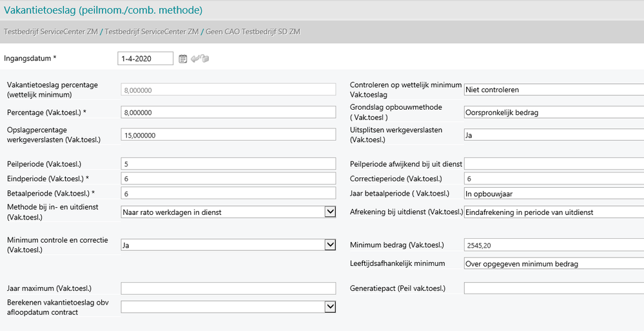Screen dimensions: 644x331
Task: Select the Minimum bedrag field showing 2545,20
Action: tap(553, 245)
